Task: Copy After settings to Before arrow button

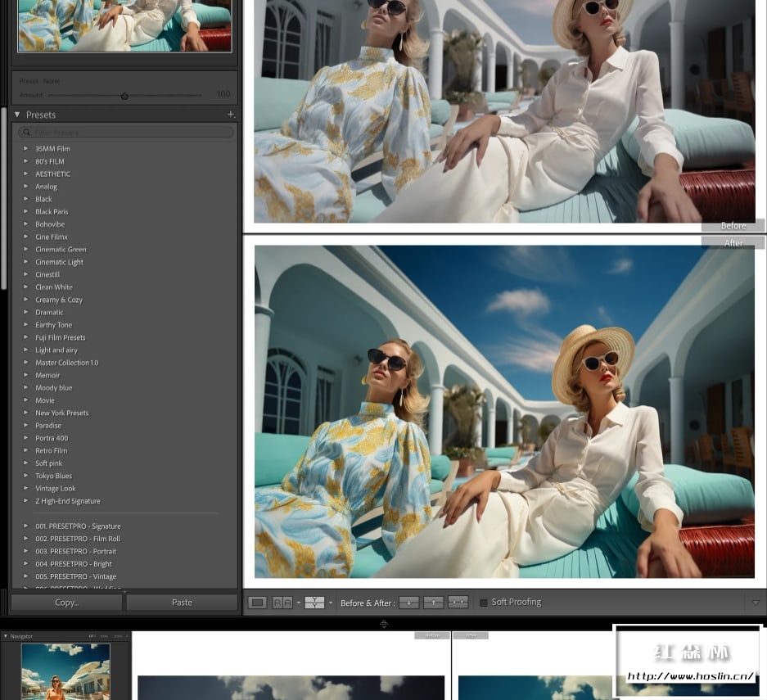Action: point(433,603)
